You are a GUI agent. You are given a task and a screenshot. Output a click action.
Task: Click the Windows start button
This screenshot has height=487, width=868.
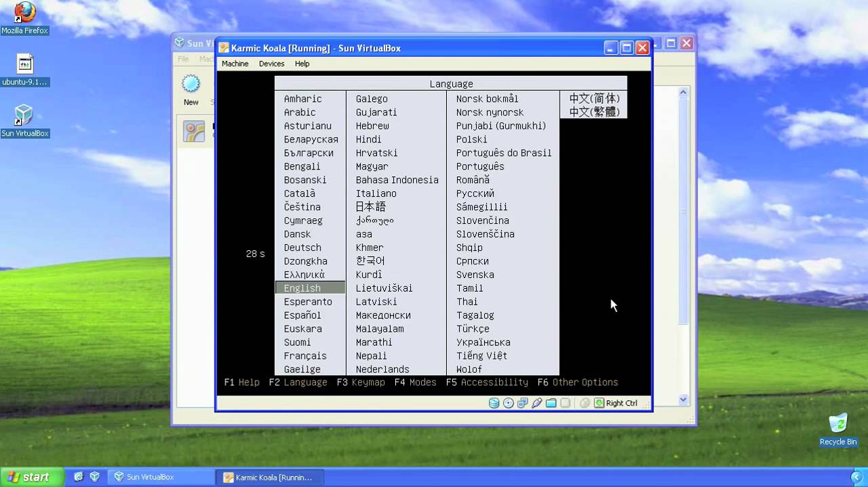pos(31,477)
